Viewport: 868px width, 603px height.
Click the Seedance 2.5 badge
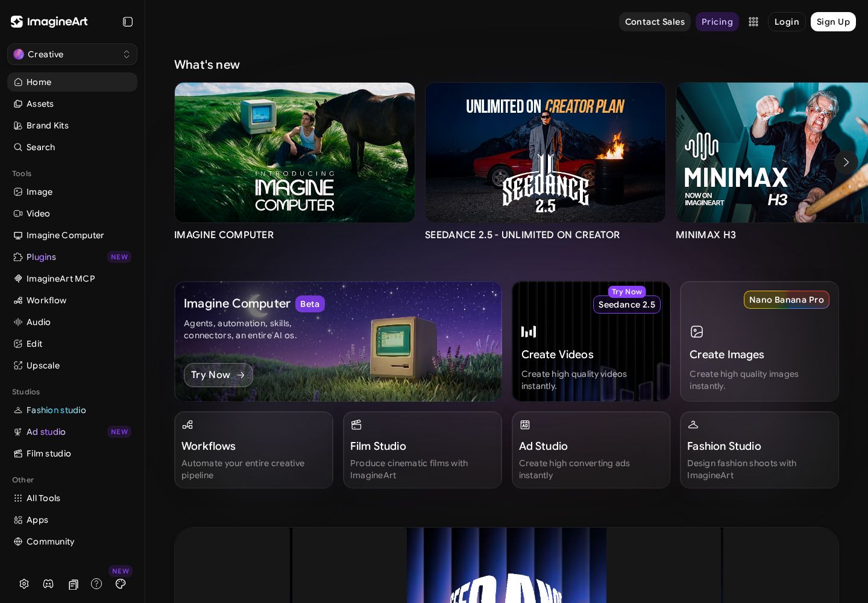pyautogui.click(x=627, y=305)
